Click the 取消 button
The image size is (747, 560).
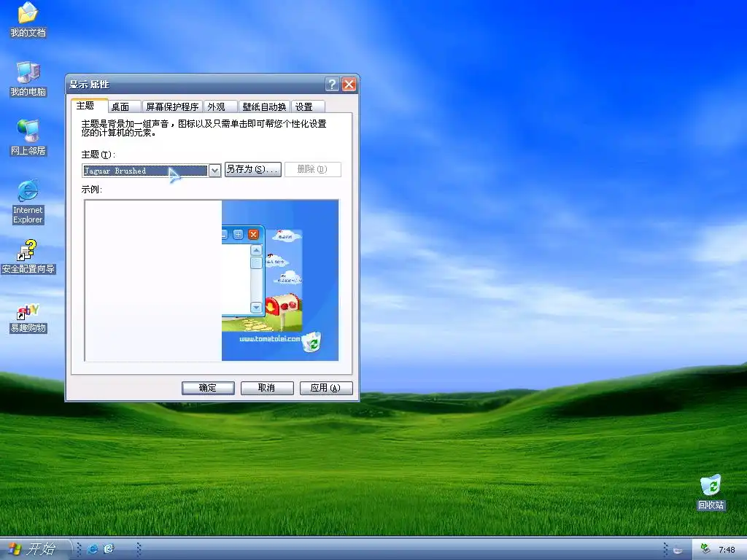coord(267,388)
